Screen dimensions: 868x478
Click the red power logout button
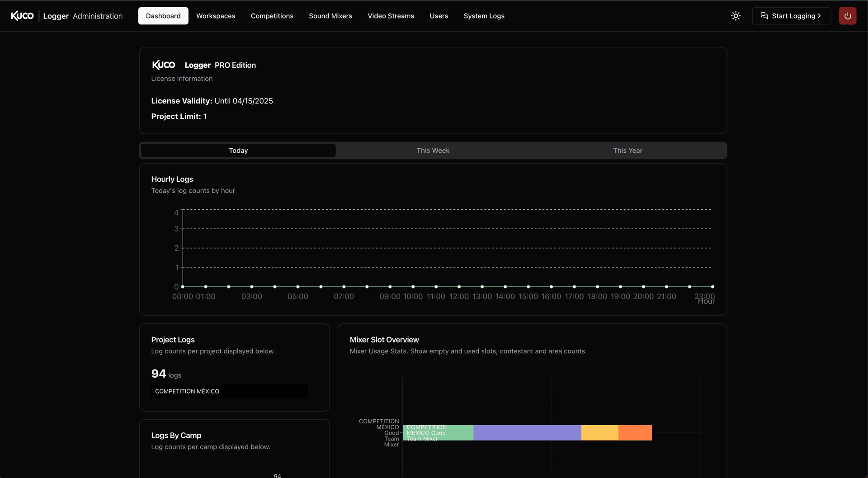coord(847,16)
